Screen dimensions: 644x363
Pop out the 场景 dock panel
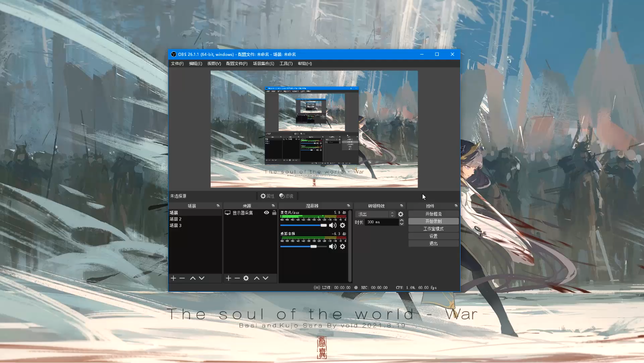[x=218, y=206]
